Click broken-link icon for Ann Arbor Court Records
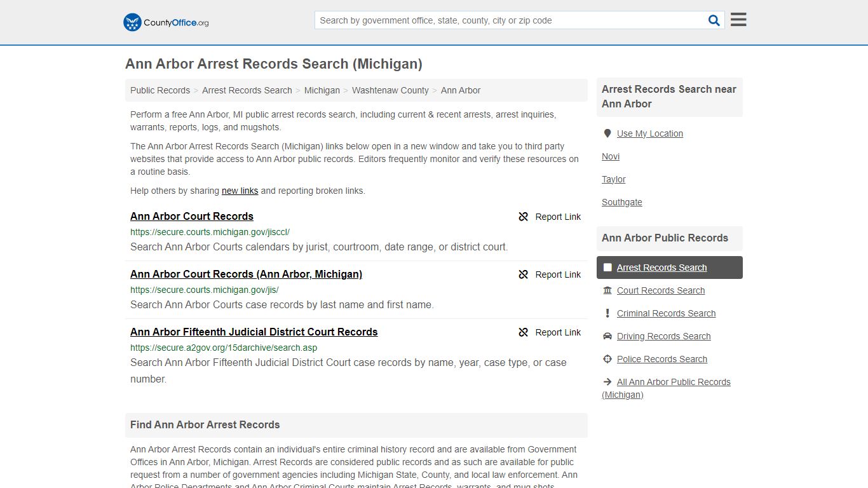This screenshot has height=488, width=868. pyautogui.click(x=524, y=217)
